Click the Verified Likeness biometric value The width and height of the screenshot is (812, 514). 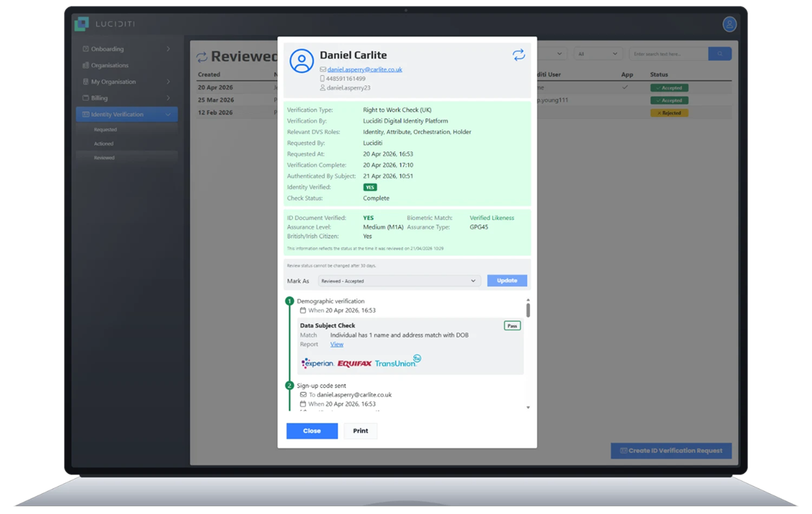(x=492, y=218)
